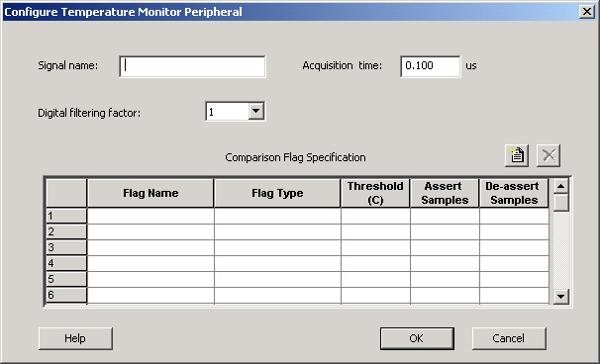Select row header 3 in the table

coord(66,247)
